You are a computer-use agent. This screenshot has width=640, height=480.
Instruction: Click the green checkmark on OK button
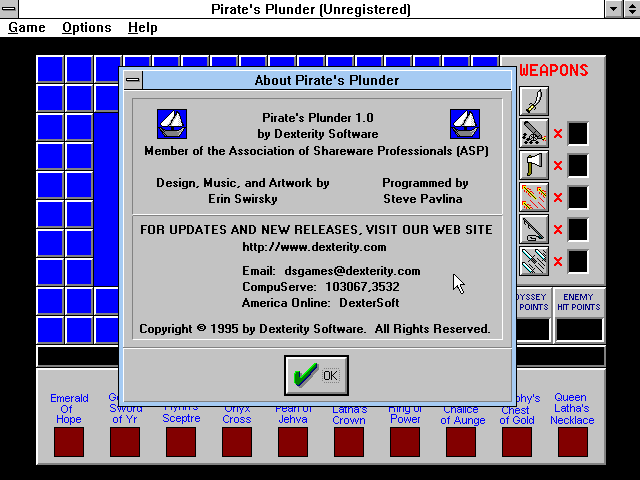tap(305, 374)
